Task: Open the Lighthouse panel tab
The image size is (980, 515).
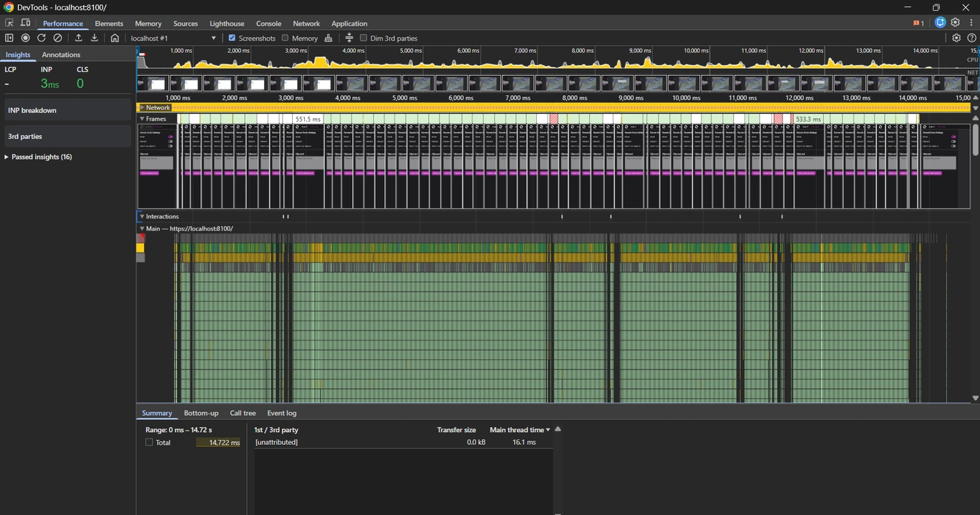Action: 227,24
